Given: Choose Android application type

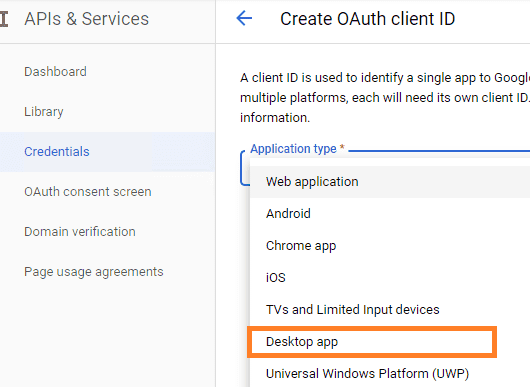Looking at the screenshot, I should (x=390, y=214).
